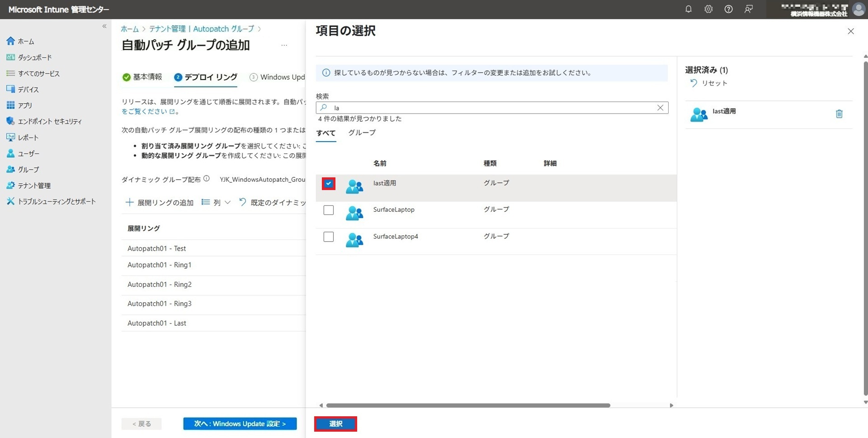This screenshot has height=438, width=868.
Task: Click the right arrow of horizontal scrollbar
Action: (x=671, y=405)
